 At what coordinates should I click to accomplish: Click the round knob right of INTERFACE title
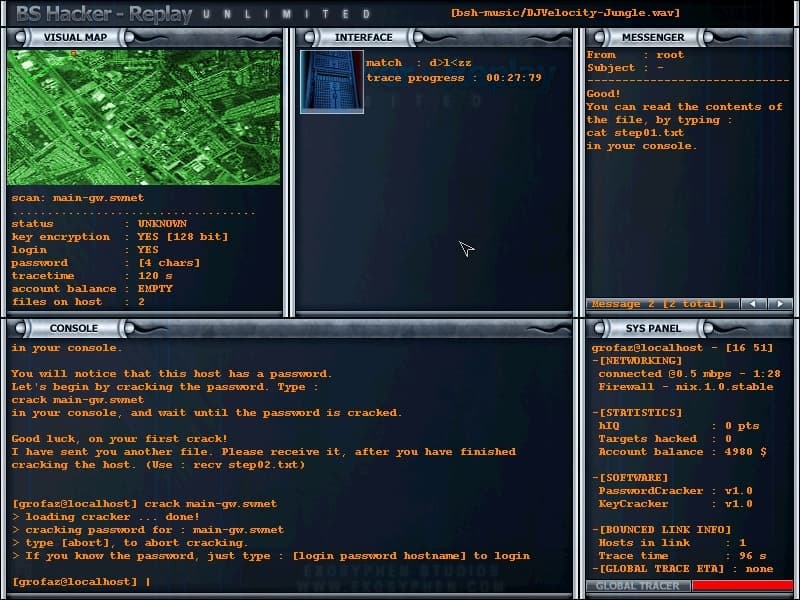[418, 37]
